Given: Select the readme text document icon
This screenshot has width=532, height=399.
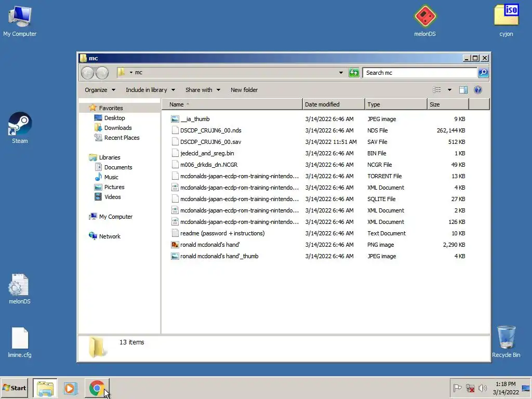Looking at the screenshot, I should click(175, 233).
